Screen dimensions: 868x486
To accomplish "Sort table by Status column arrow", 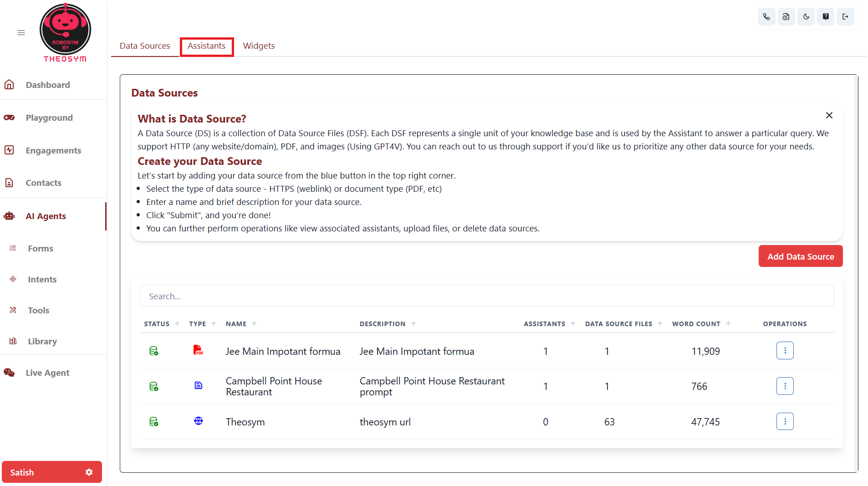I will (x=178, y=324).
